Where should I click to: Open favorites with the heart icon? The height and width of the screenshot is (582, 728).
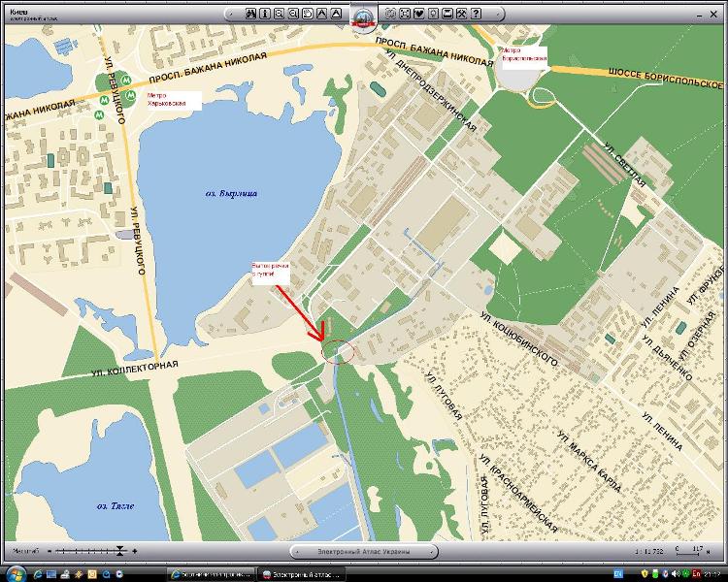pyautogui.click(x=419, y=14)
